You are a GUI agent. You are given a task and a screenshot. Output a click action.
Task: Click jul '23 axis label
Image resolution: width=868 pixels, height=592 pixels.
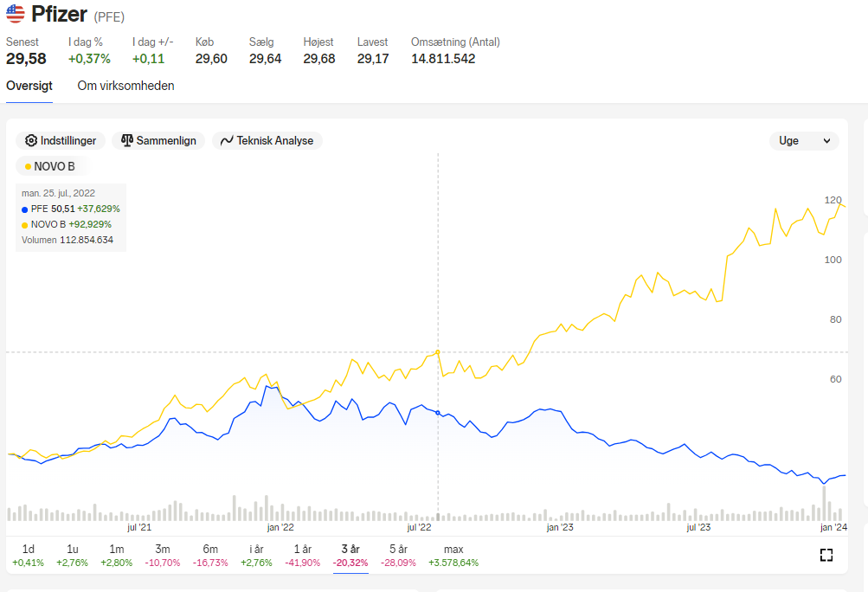tap(698, 527)
